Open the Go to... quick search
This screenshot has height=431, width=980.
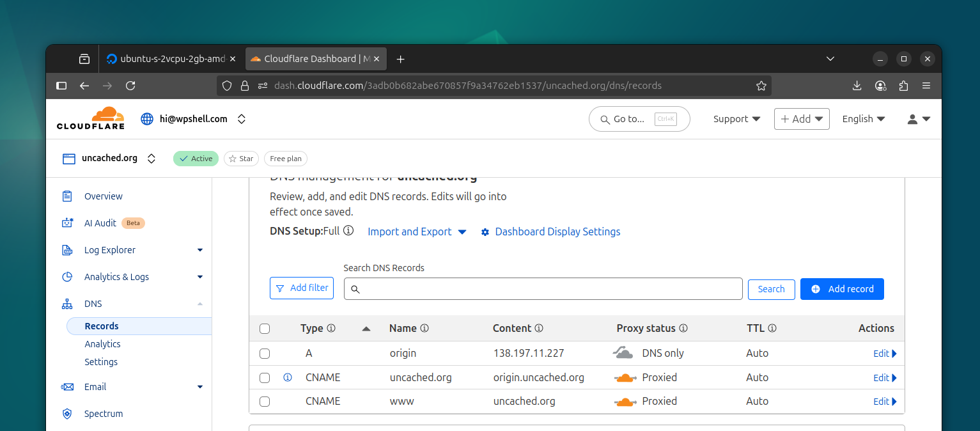pyautogui.click(x=639, y=119)
